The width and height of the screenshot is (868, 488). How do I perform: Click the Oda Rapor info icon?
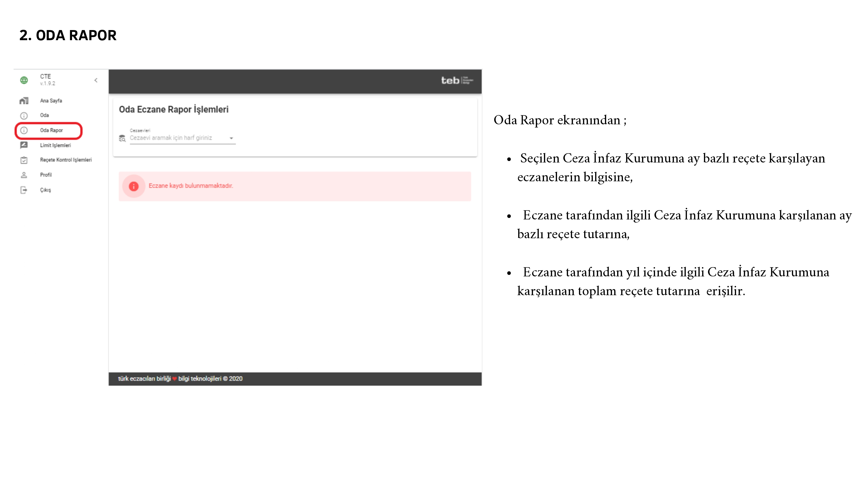point(24,130)
